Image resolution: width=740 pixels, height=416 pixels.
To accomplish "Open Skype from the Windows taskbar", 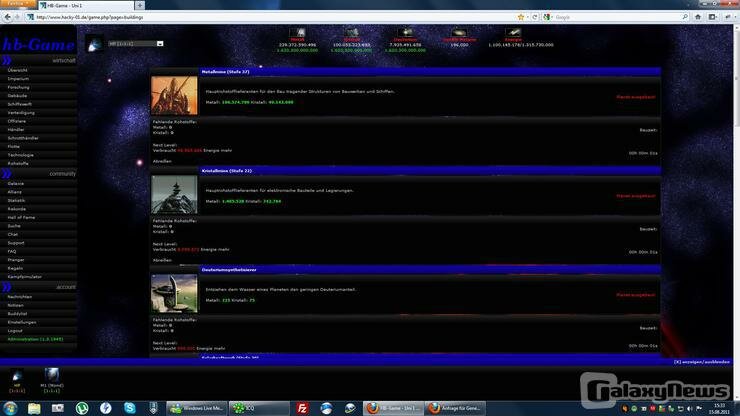I will pos(130,408).
